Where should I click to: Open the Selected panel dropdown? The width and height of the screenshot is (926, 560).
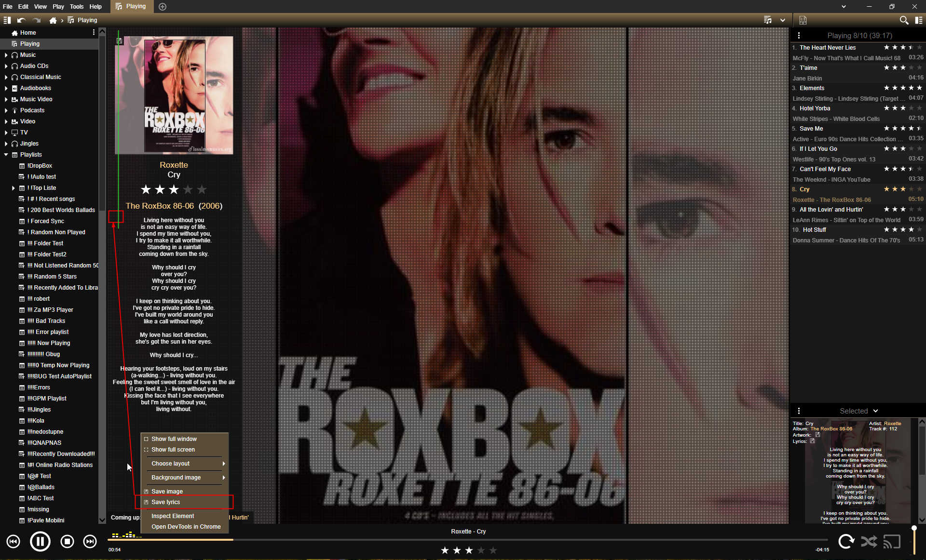tap(875, 411)
